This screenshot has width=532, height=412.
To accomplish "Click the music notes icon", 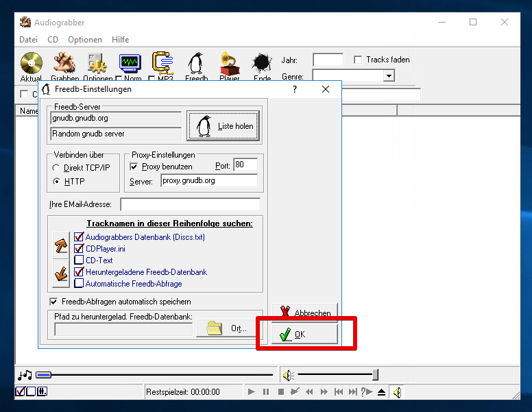I will pyautogui.click(x=25, y=375).
